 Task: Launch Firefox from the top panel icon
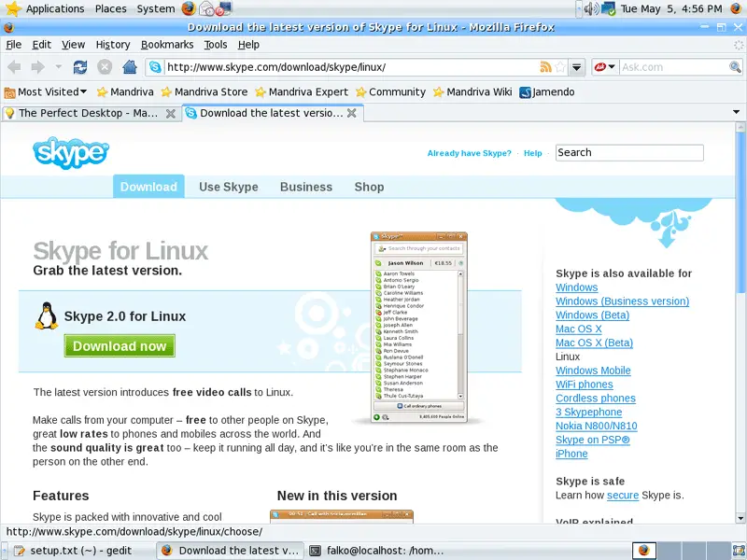189,8
